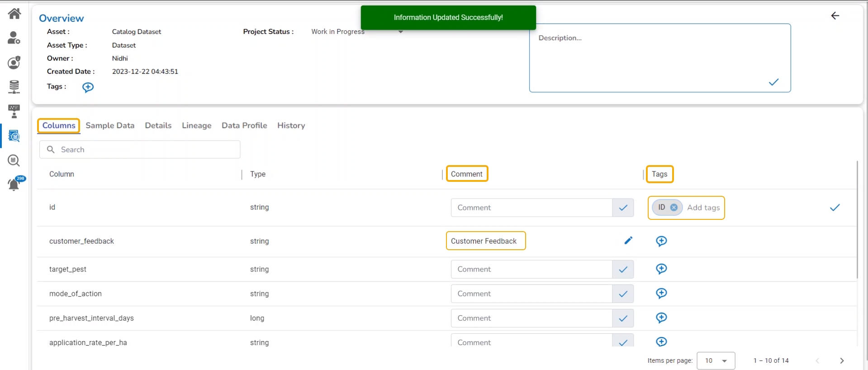Screen dimensions: 868x370
Task: Go to next page of columns
Action: 841,361
